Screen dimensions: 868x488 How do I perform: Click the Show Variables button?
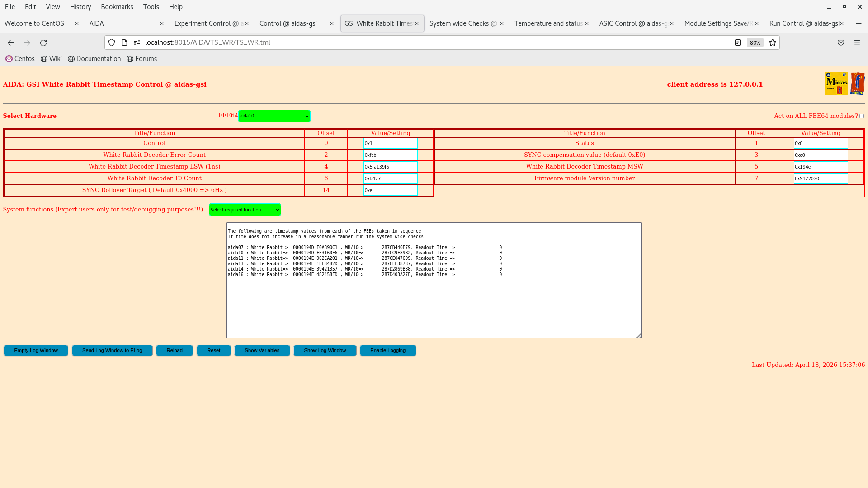pyautogui.click(x=262, y=350)
